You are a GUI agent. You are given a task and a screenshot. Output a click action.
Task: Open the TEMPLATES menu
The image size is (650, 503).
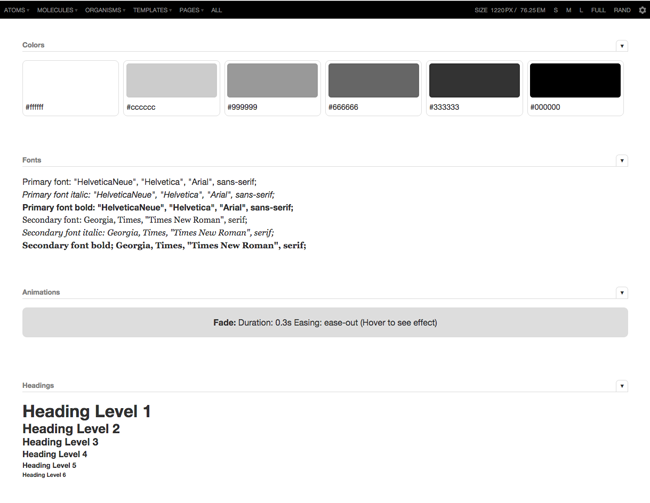(152, 10)
